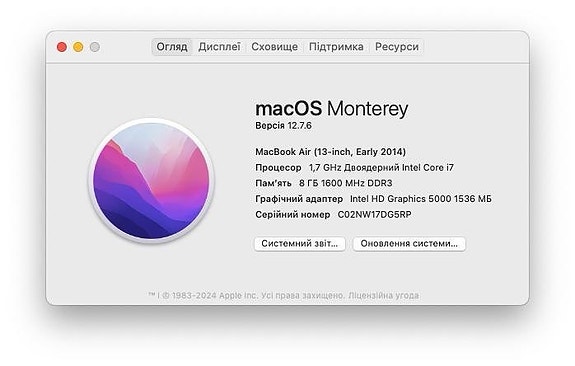Click the Оновлення системи… button

pyautogui.click(x=409, y=244)
